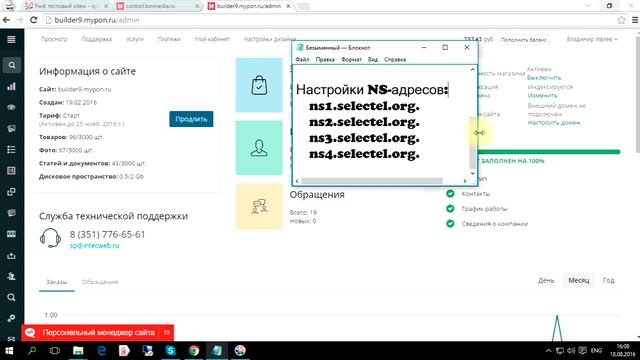Open the hamburger menu in admin sidebar

pyautogui.click(x=11, y=39)
